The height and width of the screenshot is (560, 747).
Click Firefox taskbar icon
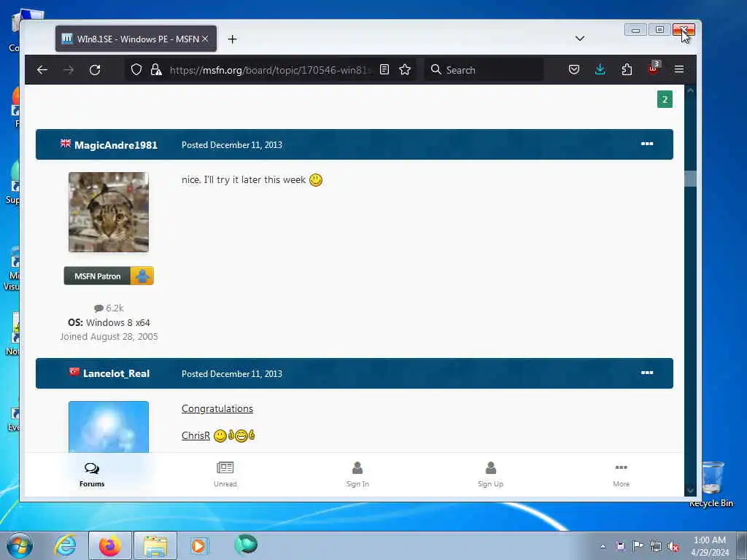pos(110,545)
